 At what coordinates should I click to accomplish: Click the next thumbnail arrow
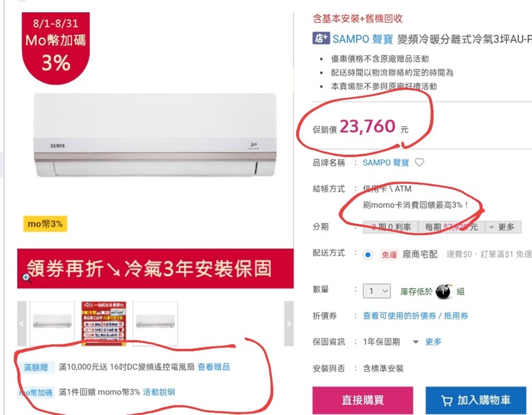[289, 324]
